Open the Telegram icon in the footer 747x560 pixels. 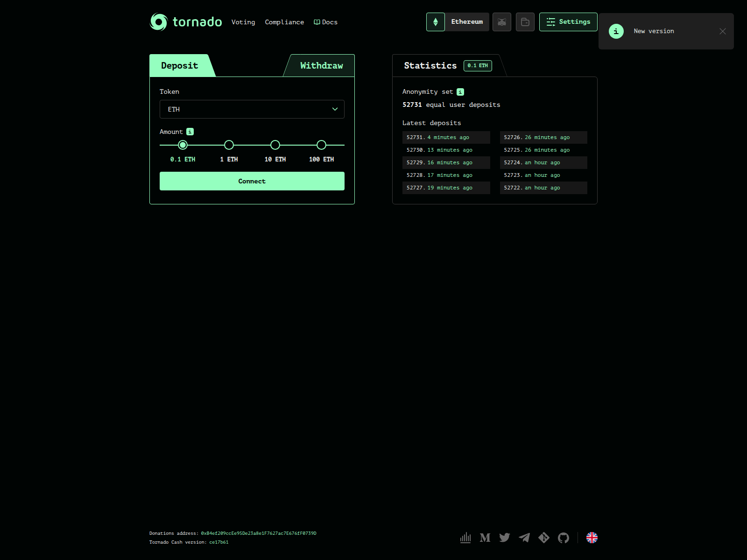[524, 538]
